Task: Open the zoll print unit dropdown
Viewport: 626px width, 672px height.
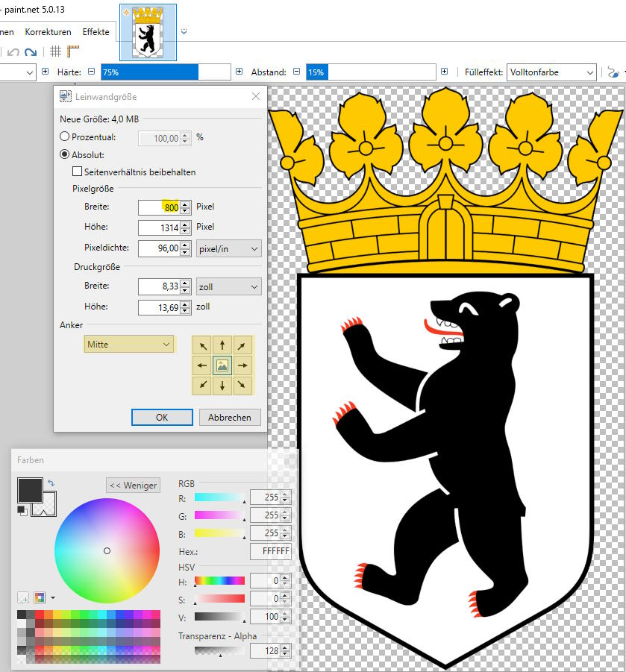Action: tap(228, 286)
